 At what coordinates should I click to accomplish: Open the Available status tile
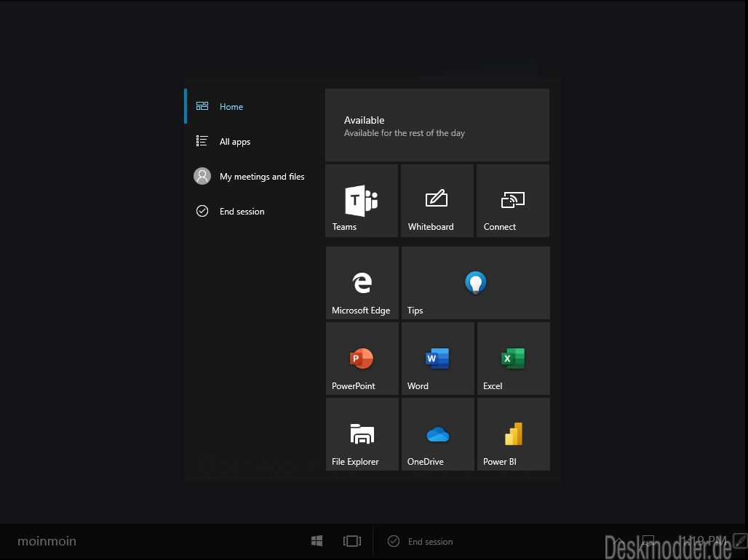(437, 125)
